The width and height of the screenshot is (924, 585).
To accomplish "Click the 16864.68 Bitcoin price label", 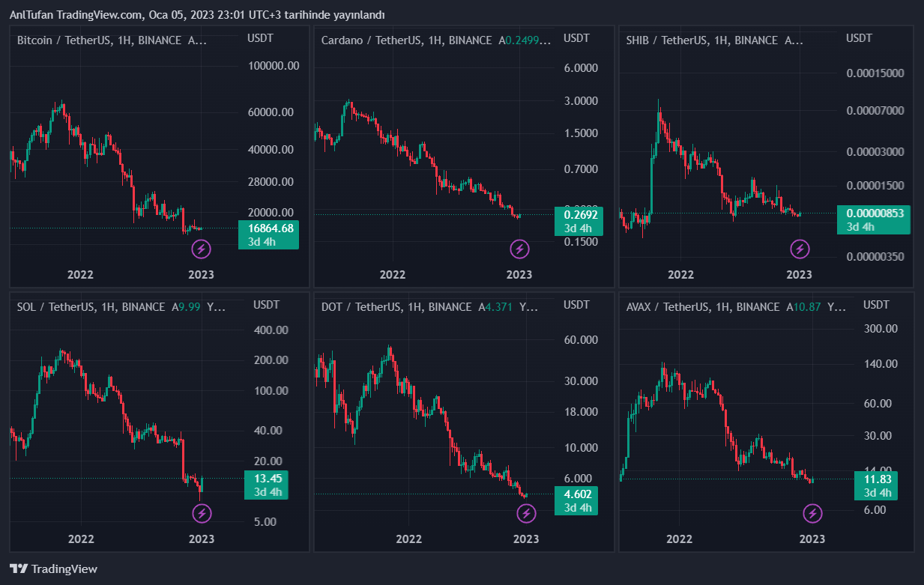I will tap(268, 228).
